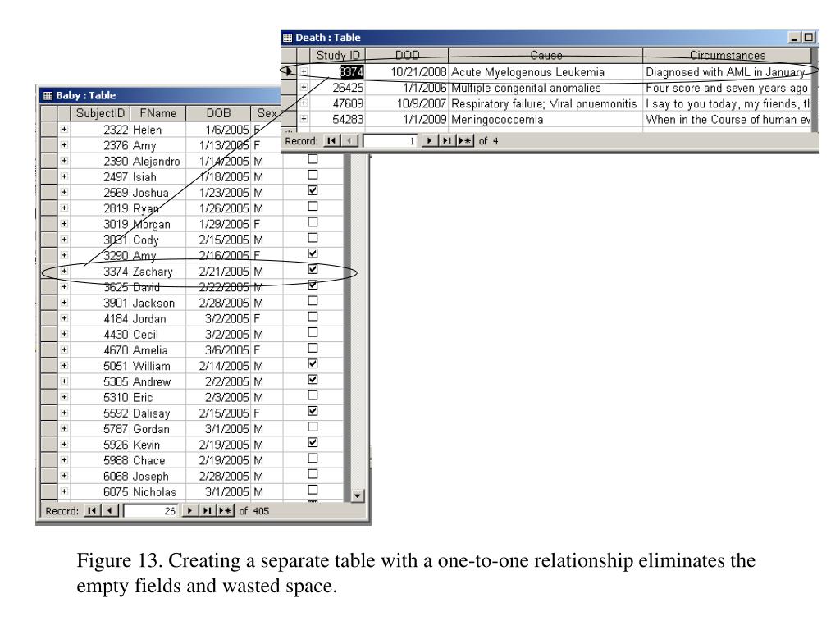The width and height of the screenshot is (840, 630).
Task: Click record number field in Death table
Action: point(390,141)
